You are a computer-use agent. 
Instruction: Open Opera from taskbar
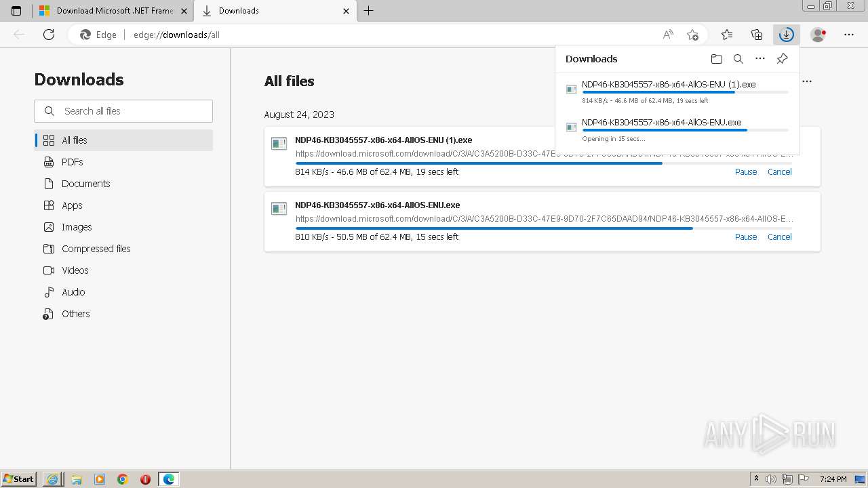[145, 479]
